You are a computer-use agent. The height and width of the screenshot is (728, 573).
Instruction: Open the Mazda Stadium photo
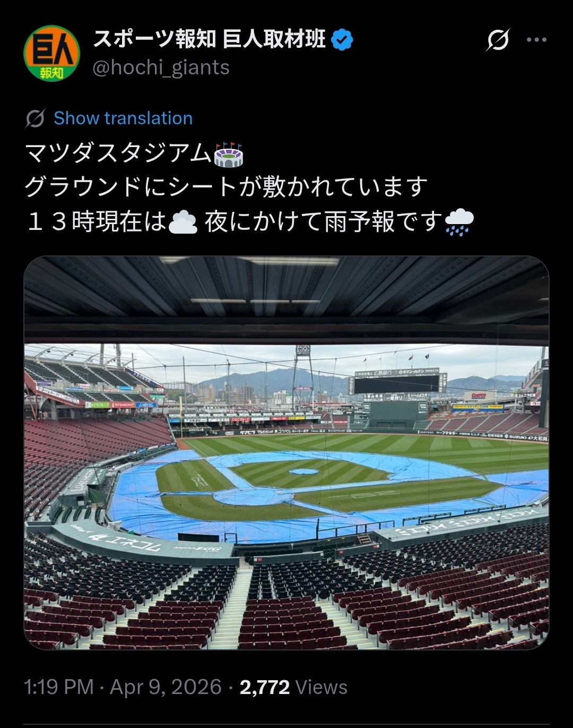[286, 453]
